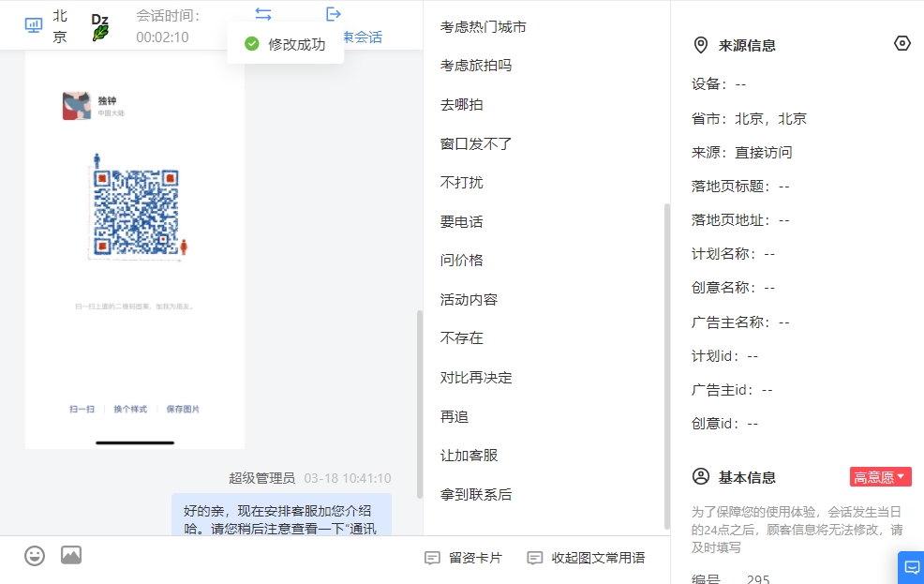The width and height of the screenshot is (924, 584).
Task: Select quick phrase 要电话
Action: point(461,221)
